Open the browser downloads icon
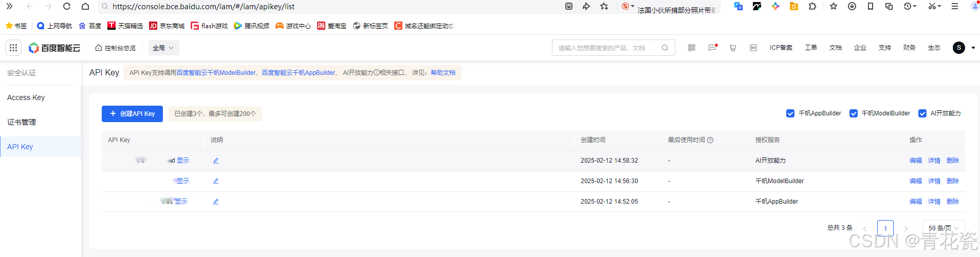Screen dimensions: 980x257 coord(852,6)
